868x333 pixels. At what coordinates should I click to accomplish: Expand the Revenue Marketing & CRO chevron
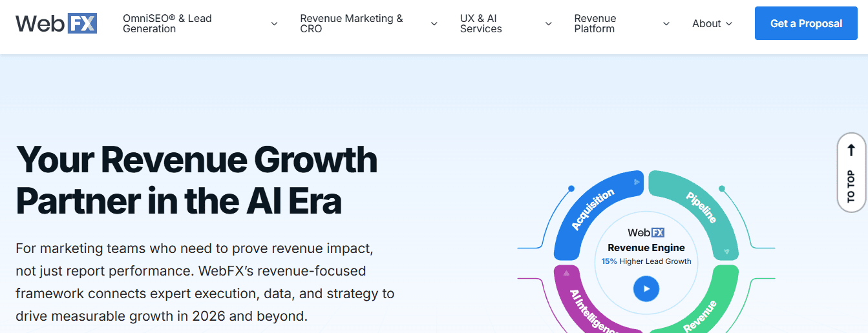point(434,24)
